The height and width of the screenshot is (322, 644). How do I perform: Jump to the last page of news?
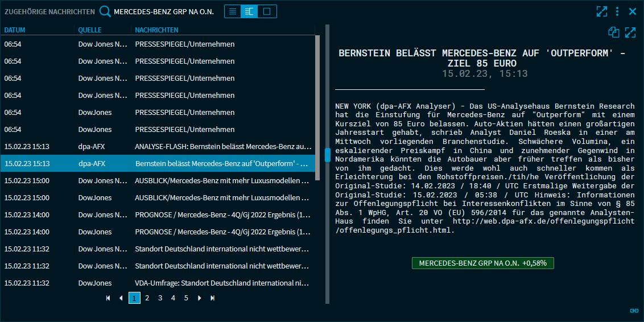213,298
